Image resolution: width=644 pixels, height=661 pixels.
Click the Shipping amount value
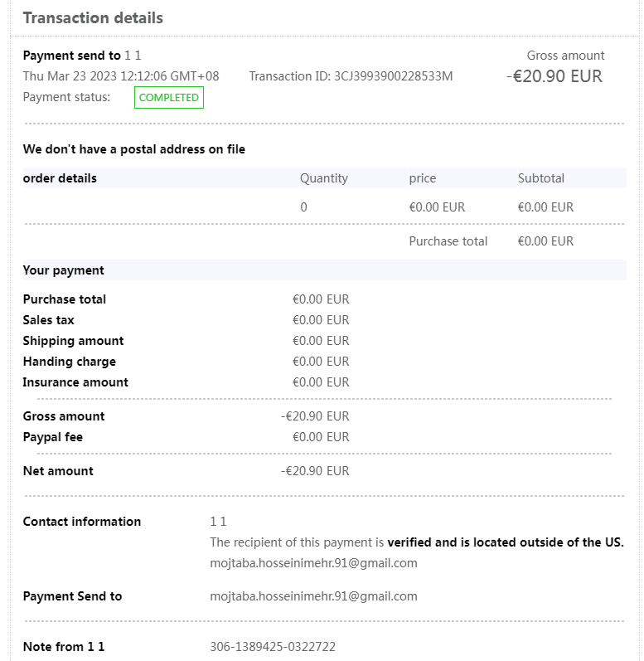pyautogui.click(x=321, y=341)
